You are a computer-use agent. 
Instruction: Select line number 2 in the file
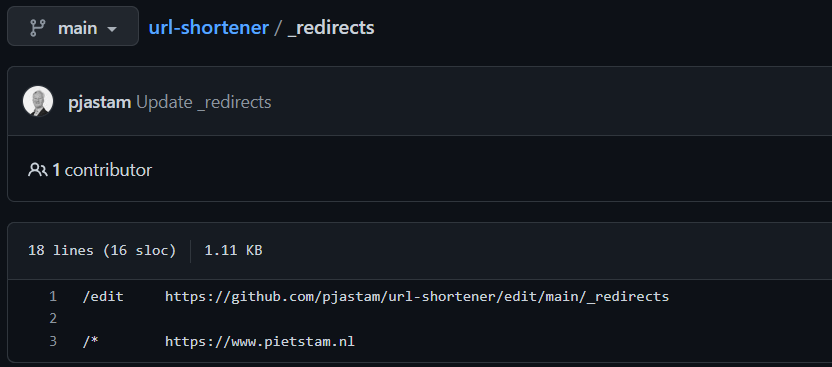pyautogui.click(x=53, y=318)
